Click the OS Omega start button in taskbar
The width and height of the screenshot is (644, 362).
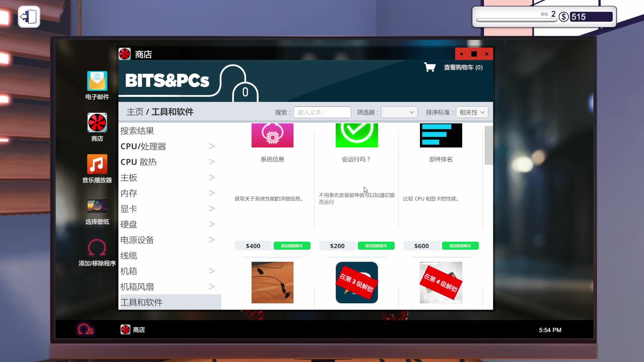pyautogui.click(x=86, y=329)
